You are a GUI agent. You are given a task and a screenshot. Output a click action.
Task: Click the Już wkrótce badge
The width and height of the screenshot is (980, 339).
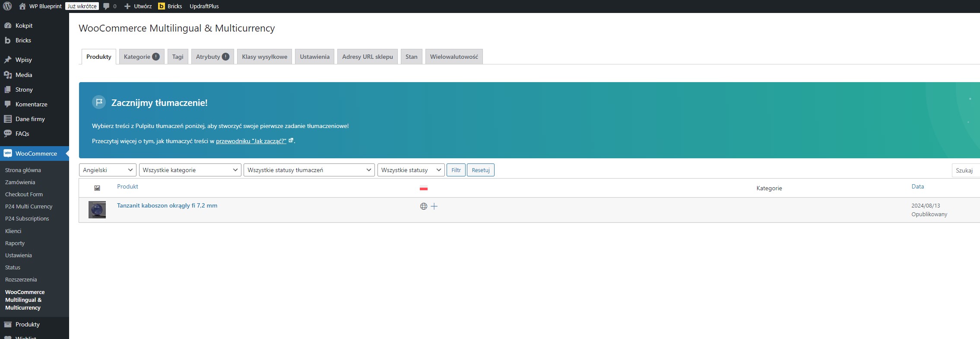coord(82,6)
